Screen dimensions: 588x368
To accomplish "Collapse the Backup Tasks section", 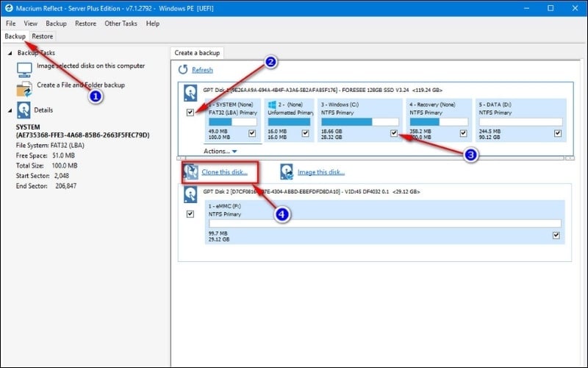I will [10, 53].
